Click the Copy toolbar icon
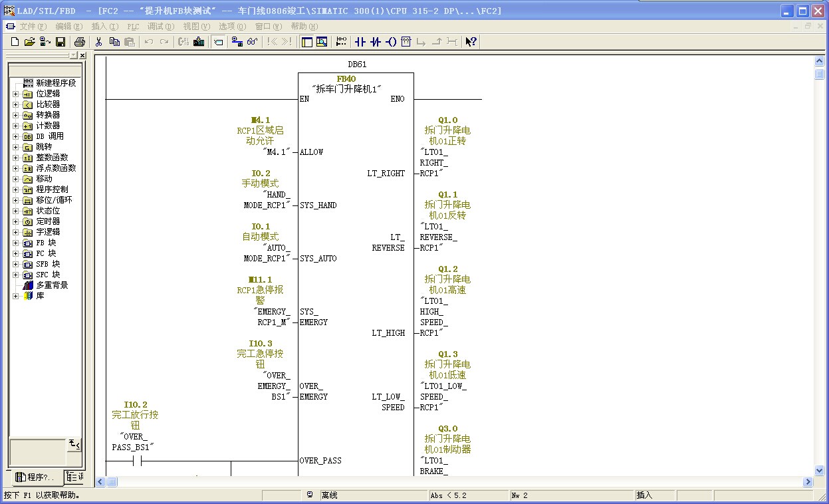Screen dimensions: 829x504 (x=114, y=42)
